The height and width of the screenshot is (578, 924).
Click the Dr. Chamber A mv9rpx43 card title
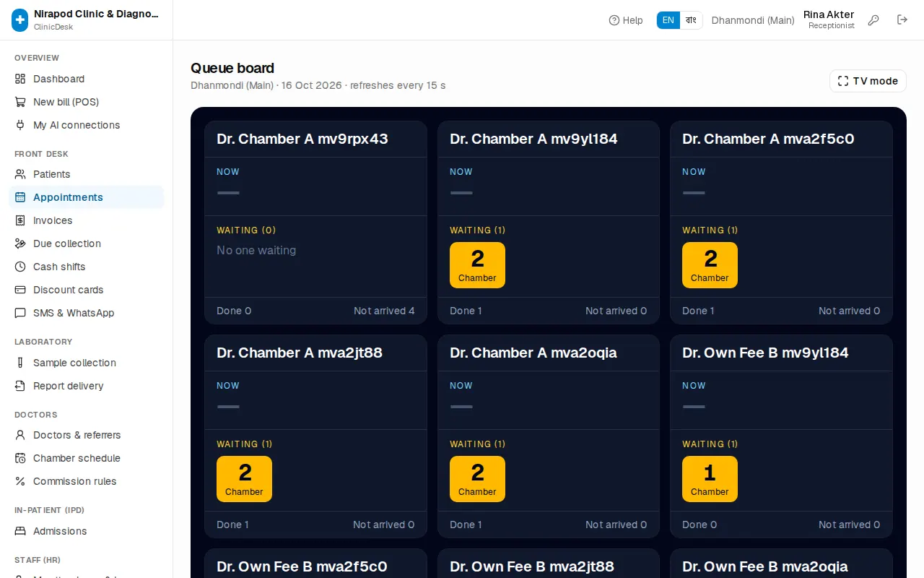(302, 139)
